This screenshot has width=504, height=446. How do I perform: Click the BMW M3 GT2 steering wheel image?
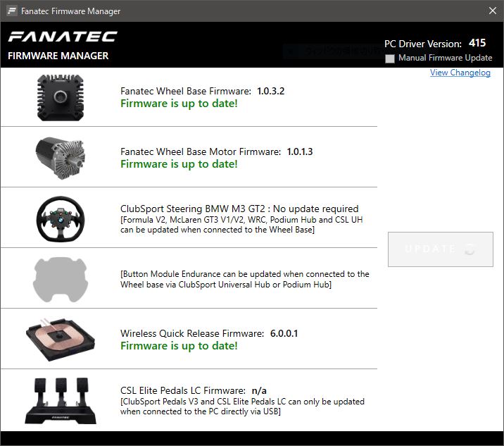pyautogui.click(x=61, y=219)
